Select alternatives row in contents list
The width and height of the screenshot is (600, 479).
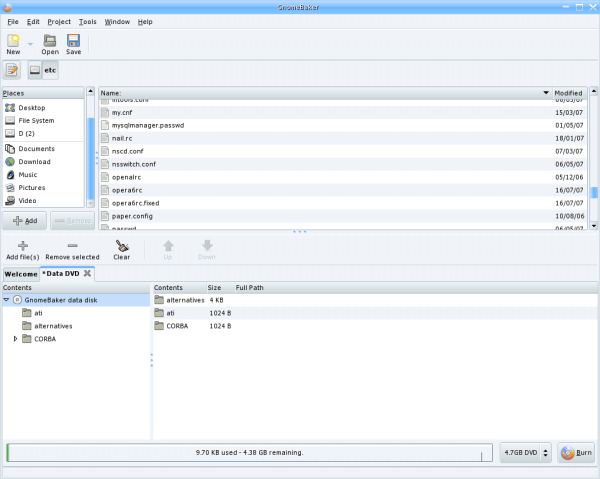click(375, 300)
